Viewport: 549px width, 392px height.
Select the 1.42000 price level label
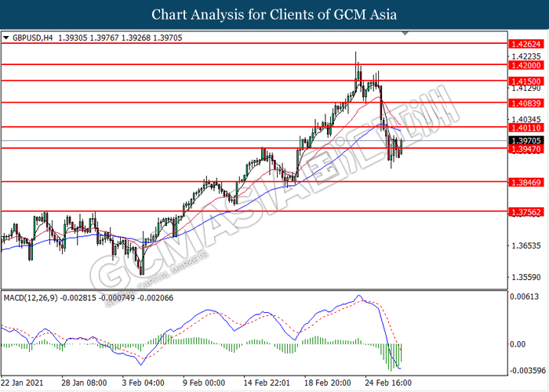(526, 65)
